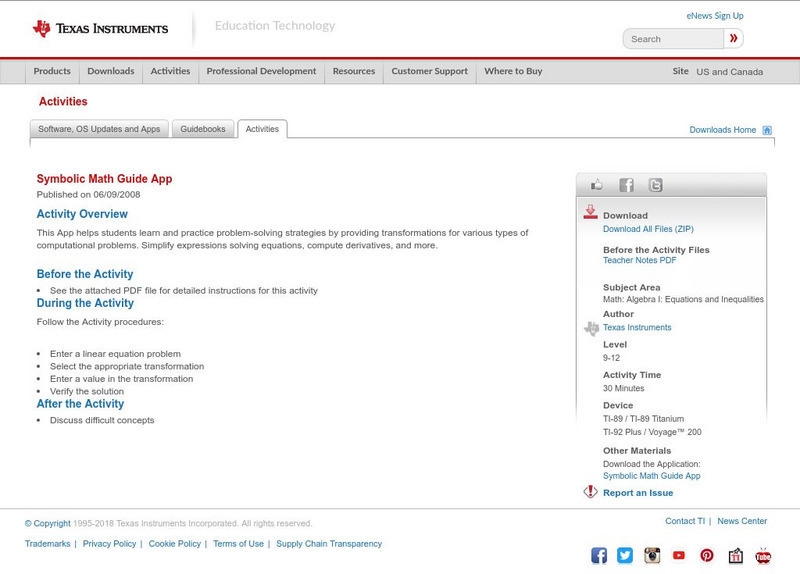Click the Symbolic Math Guide App title

coord(104,179)
